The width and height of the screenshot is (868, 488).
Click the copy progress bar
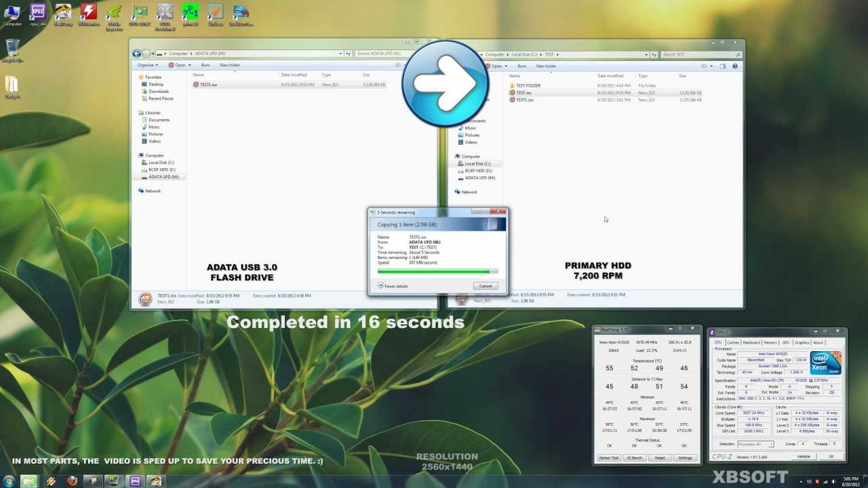coord(437,271)
